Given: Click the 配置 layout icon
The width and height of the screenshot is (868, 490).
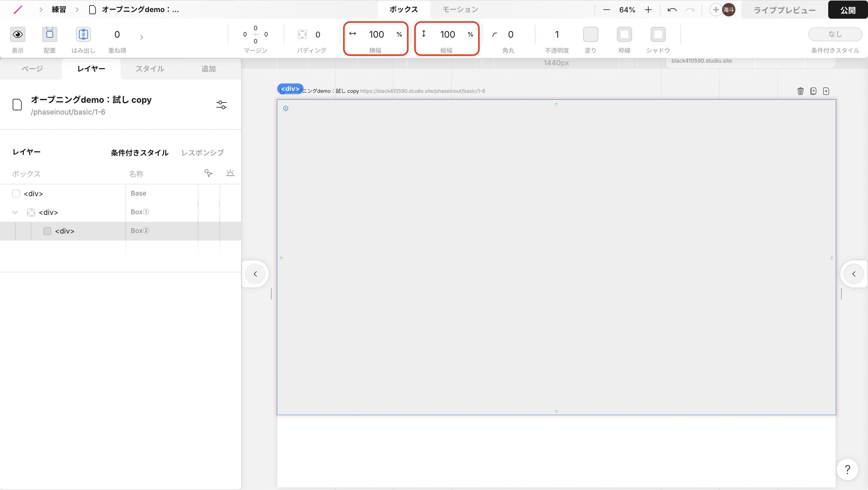Looking at the screenshot, I should coord(49,34).
